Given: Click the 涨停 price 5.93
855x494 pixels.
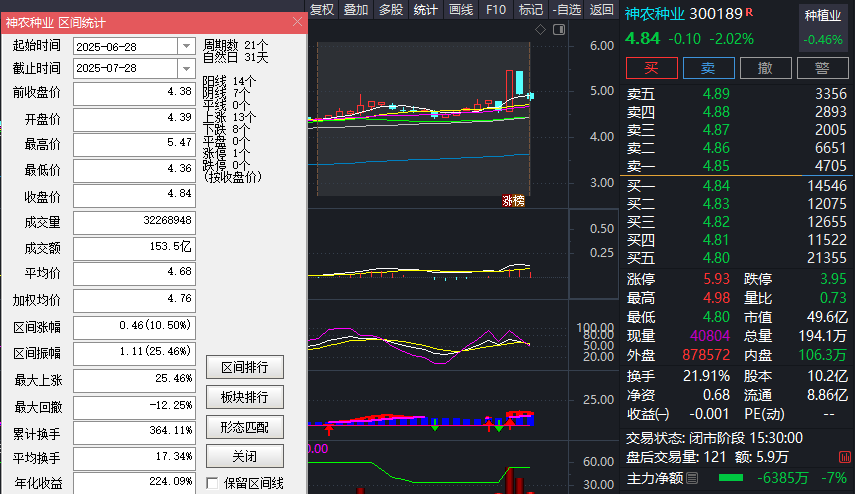Looking at the screenshot, I should (716, 279).
